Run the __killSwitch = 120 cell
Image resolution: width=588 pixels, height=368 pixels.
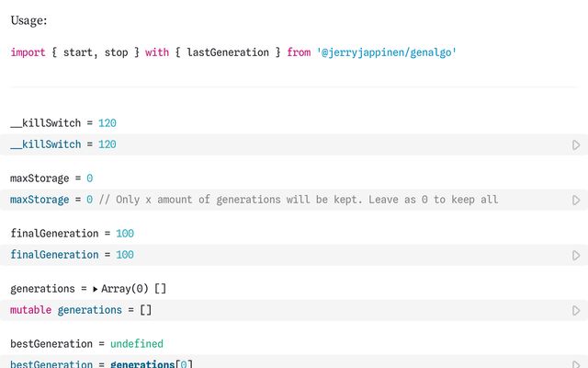(576, 144)
